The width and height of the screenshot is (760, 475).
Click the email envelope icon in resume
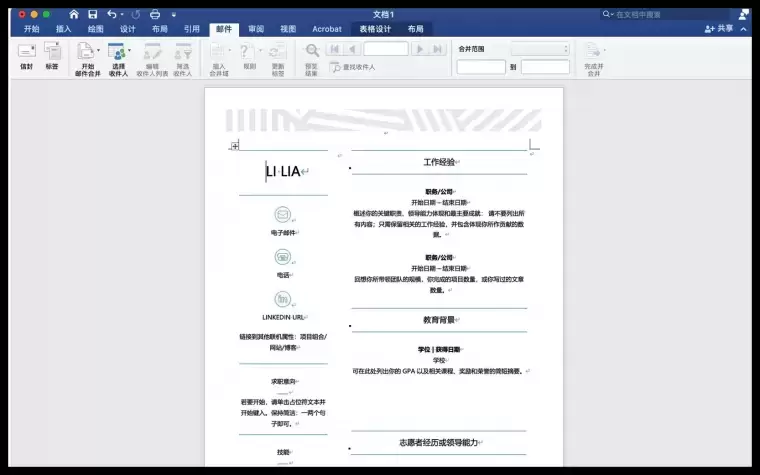[283, 214]
